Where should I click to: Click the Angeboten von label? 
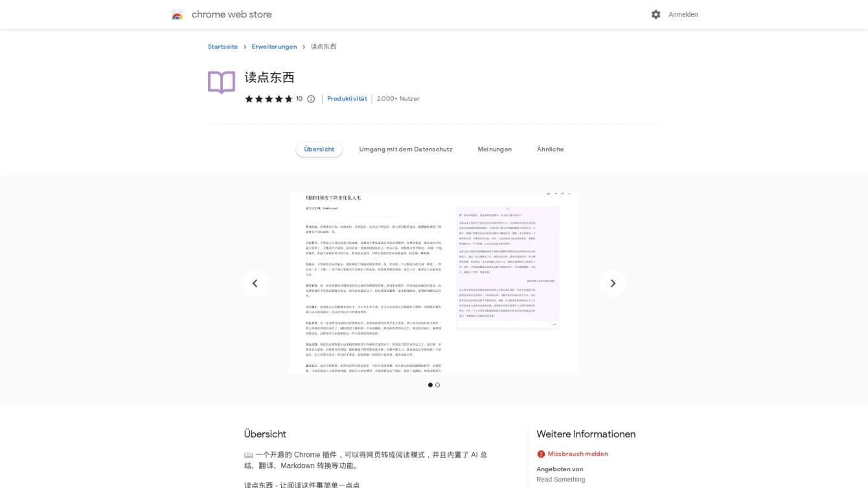[x=560, y=469]
